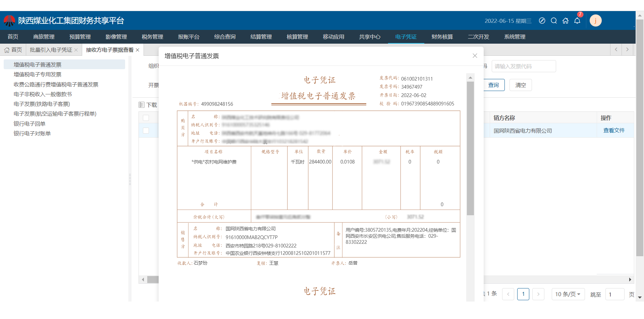Viewport: 644px width, 319px height.
Task: Toggle the header select-all checkbox
Action: 146,118
